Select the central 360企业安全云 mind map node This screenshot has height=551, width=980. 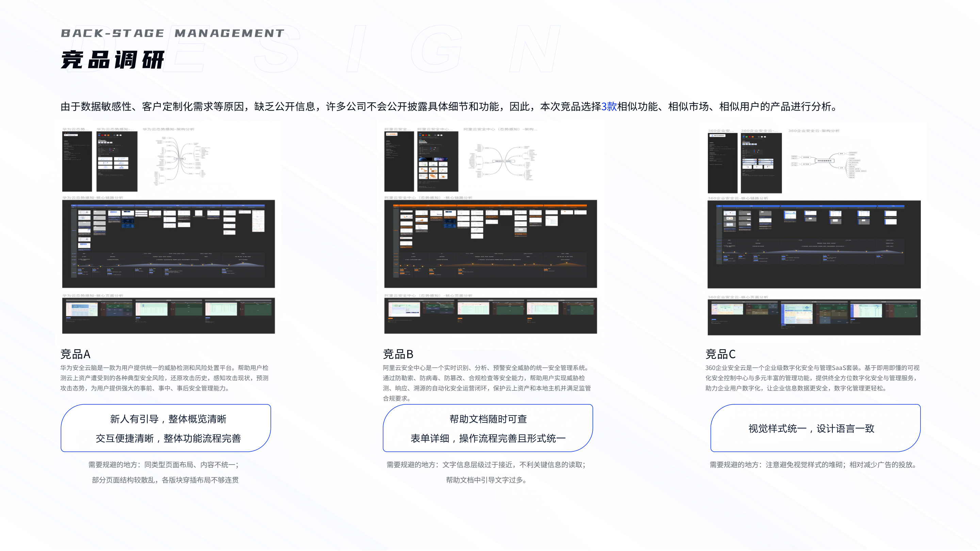pos(825,161)
